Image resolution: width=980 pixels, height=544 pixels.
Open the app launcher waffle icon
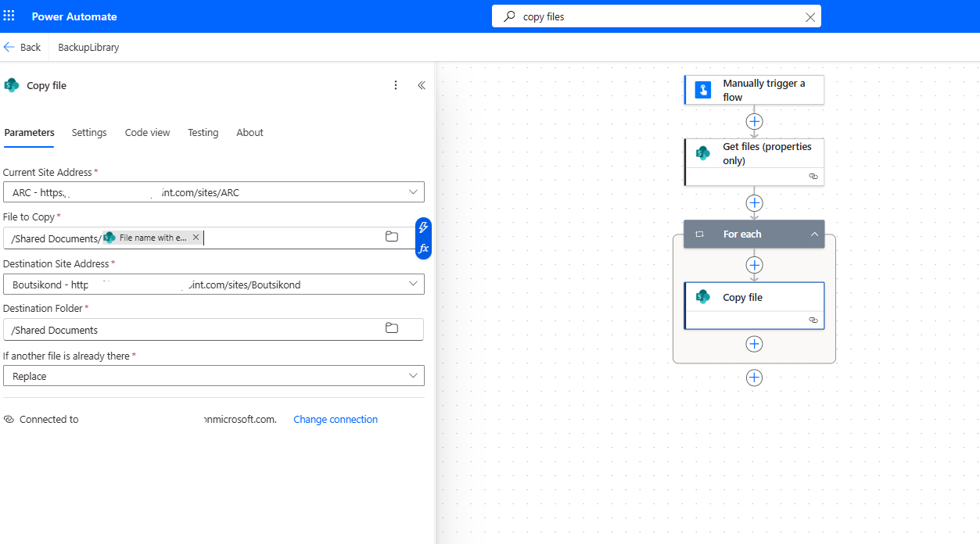[9, 16]
